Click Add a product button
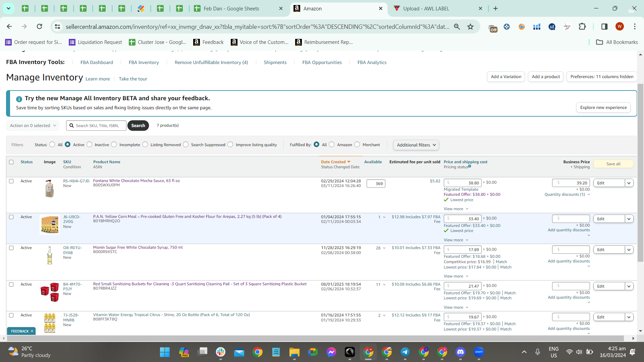This screenshot has width=644, height=362. point(546,77)
